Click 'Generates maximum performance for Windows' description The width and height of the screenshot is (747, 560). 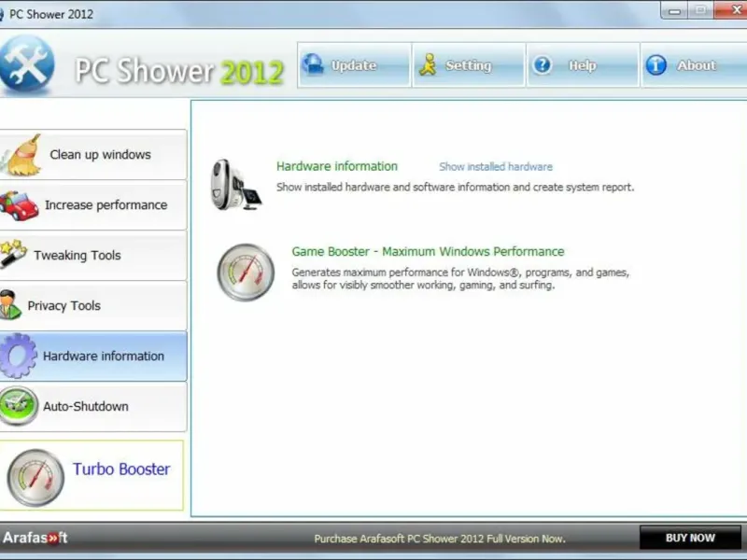(460, 278)
